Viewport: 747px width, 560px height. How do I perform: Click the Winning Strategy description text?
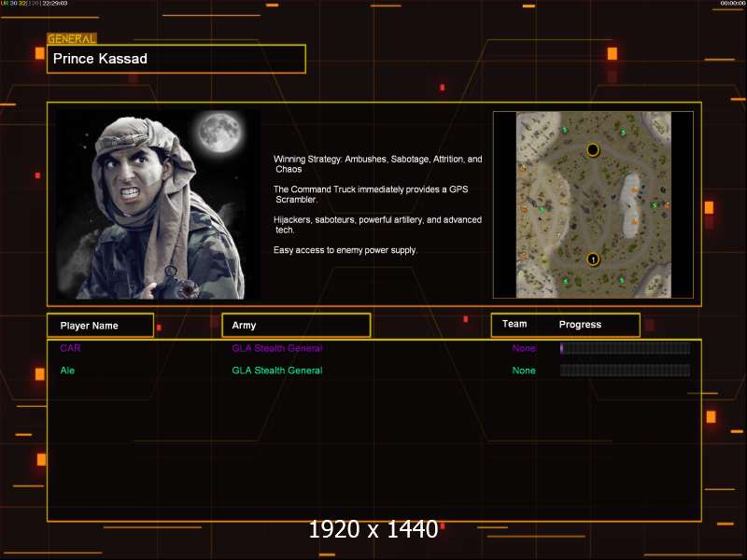pos(378,164)
